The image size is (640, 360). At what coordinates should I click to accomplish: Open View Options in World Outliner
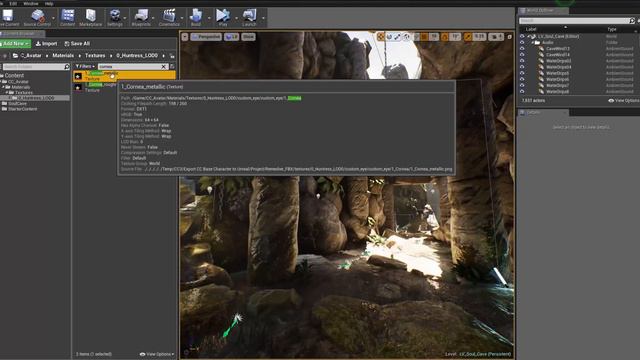624,100
